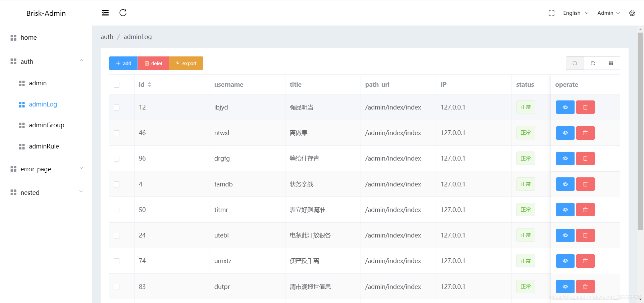644x303 pixels.
Task: Click scrollbar down arrow at bottom
Action: pos(640,299)
